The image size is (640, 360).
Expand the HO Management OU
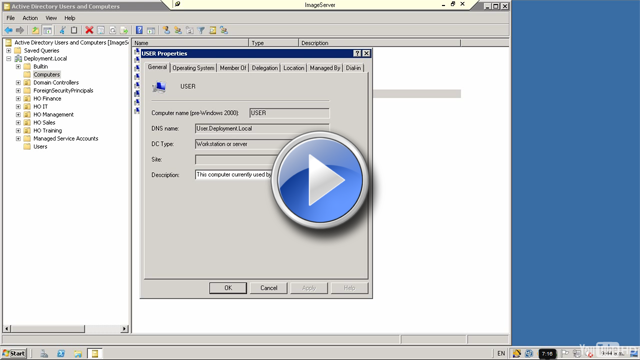tap(18, 115)
